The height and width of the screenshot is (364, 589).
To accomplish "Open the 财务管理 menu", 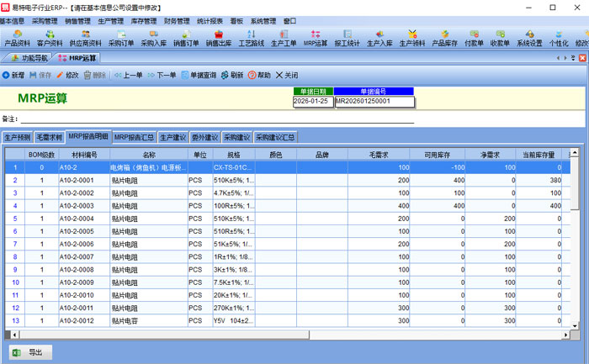I will click(178, 20).
